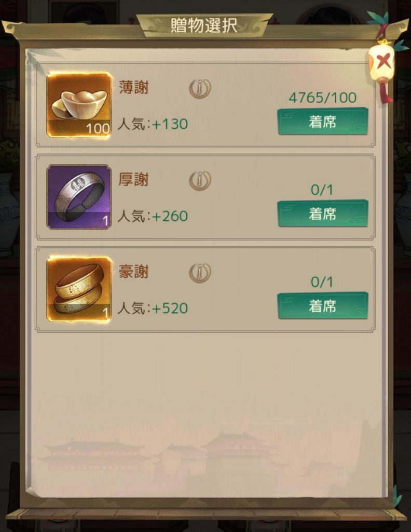Click 着席 button for 豪謝 gift
The height and width of the screenshot is (532, 411).
(x=323, y=306)
